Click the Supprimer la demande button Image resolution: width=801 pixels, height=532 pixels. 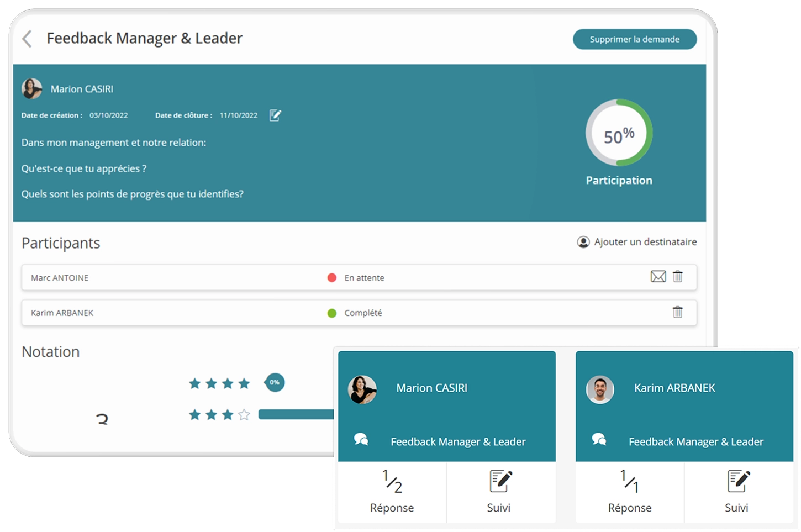coord(634,39)
